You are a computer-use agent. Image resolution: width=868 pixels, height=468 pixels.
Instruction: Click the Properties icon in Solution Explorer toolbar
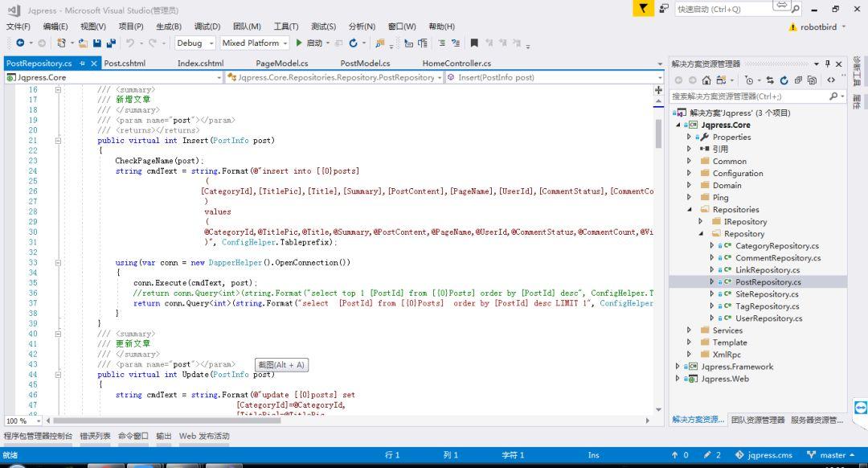click(799, 80)
